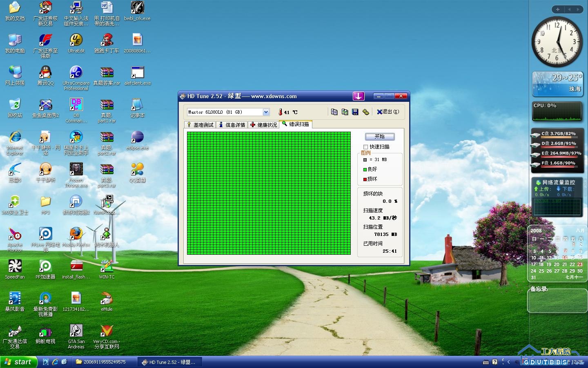Viewport: 588px width, 368px height.
Task: Launch Mozilla Firefox from the desktop
Action: pos(76,237)
